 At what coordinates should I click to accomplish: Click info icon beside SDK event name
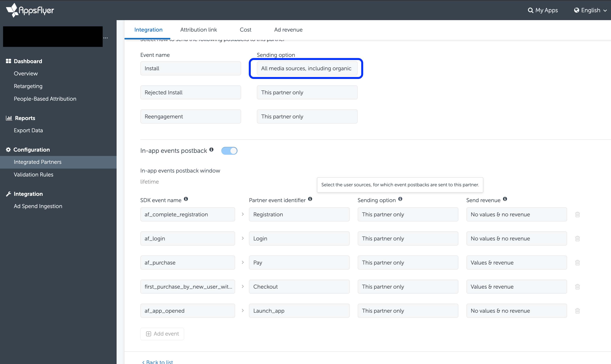(x=186, y=199)
